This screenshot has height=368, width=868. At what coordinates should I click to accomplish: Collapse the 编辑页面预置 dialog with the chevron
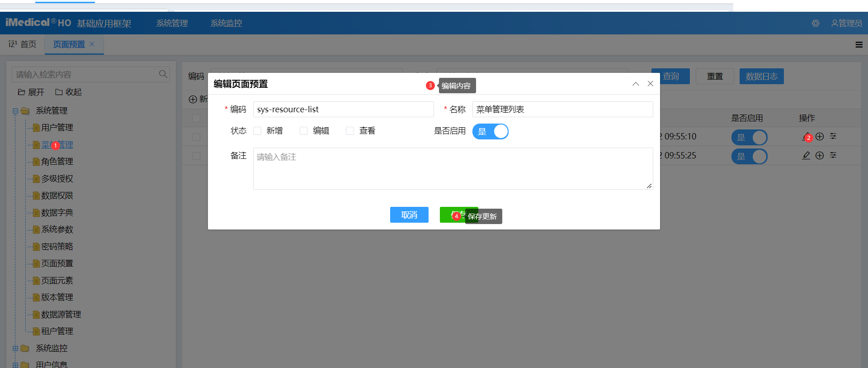click(x=636, y=84)
